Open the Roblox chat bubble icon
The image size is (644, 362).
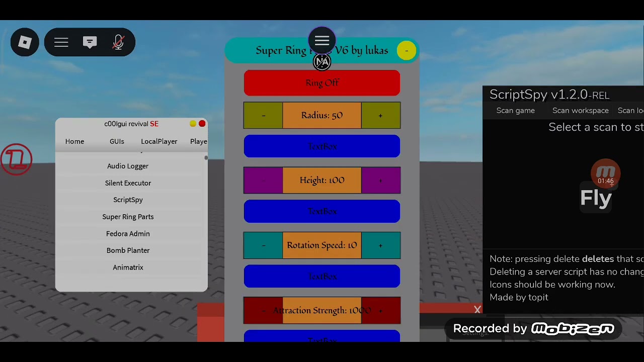click(90, 43)
